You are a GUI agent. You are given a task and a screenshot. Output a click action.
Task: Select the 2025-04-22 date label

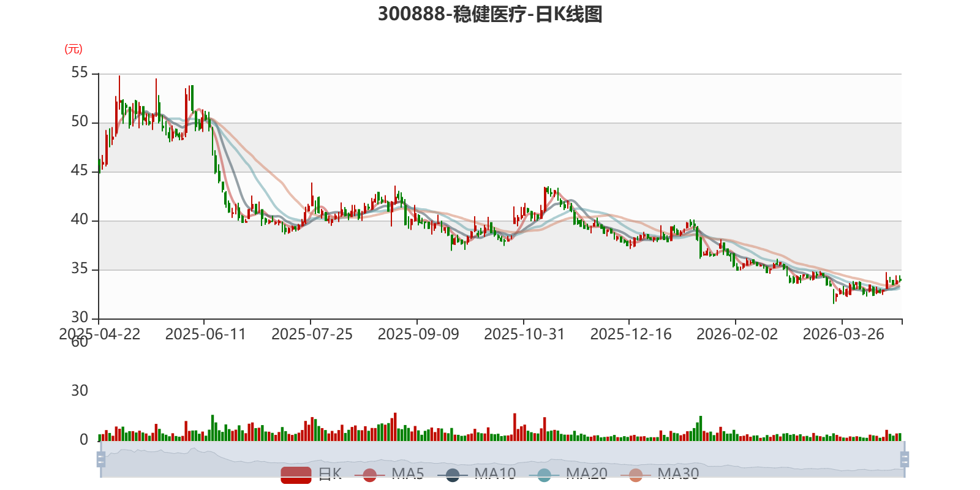click(99, 334)
